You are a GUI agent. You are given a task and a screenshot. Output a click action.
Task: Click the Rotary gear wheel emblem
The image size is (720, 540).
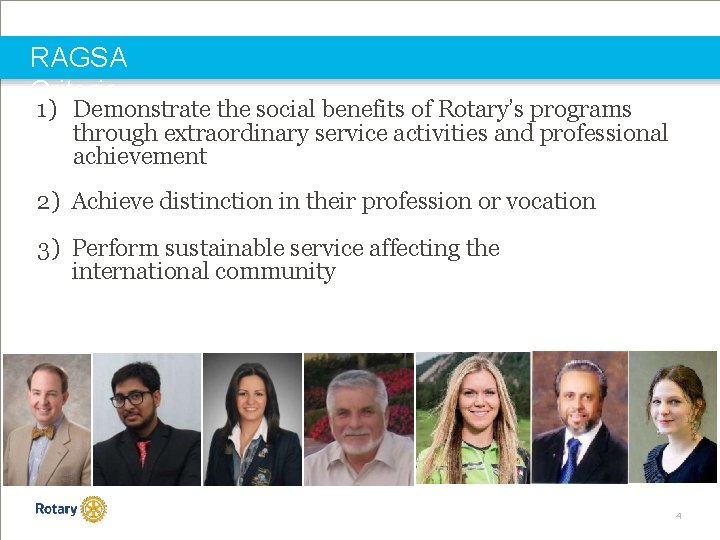pyautogui.click(x=93, y=509)
